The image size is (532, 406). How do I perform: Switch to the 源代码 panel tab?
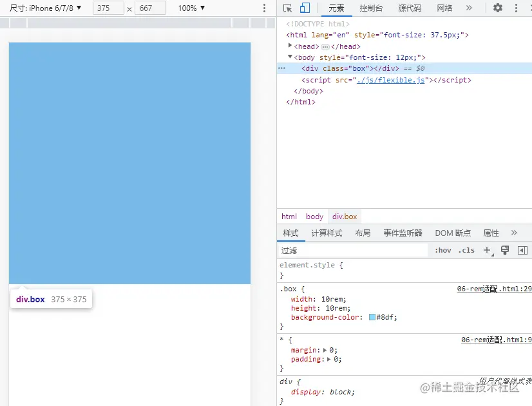tap(410, 8)
